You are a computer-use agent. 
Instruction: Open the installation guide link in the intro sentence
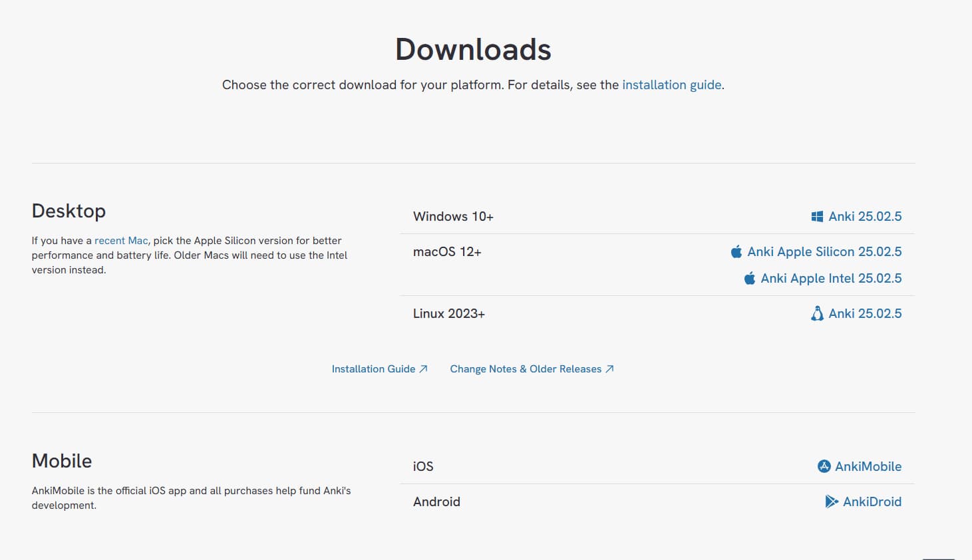[x=672, y=85]
